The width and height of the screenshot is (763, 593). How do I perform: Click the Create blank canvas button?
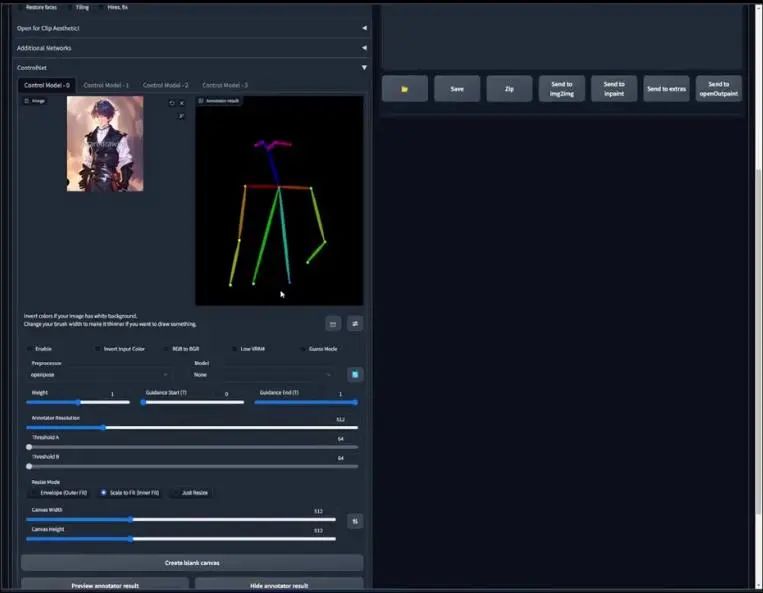tap(192, 563)
